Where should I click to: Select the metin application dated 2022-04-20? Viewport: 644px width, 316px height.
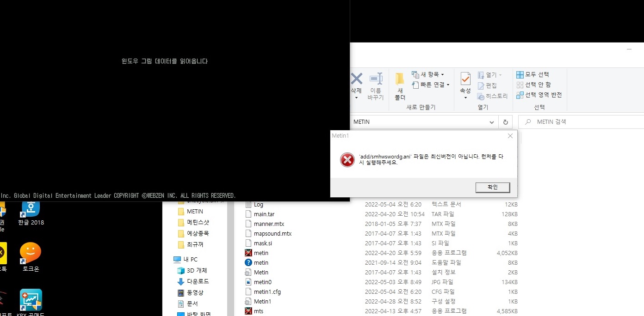(261, 253)
